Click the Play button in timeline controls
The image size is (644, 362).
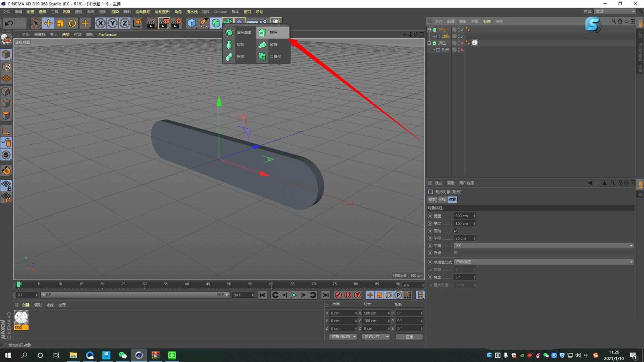coord(294,295)
